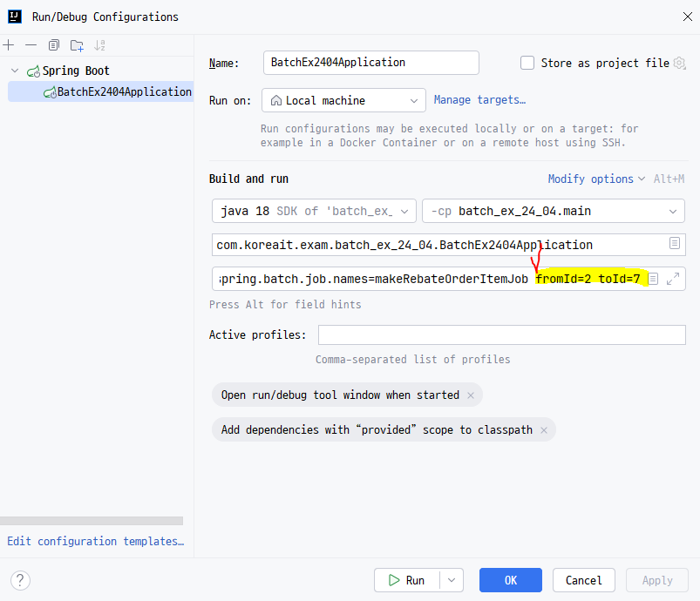This screenshot has width=700, height=601.
Task: Open the Manage targets link
Action: pyautogui.click(x=479, y=100)
